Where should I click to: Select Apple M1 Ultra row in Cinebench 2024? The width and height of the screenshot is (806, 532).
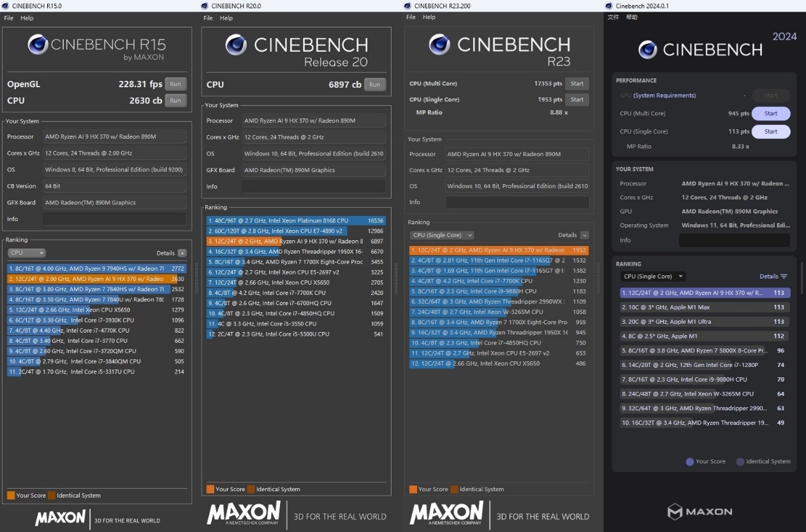705,322
